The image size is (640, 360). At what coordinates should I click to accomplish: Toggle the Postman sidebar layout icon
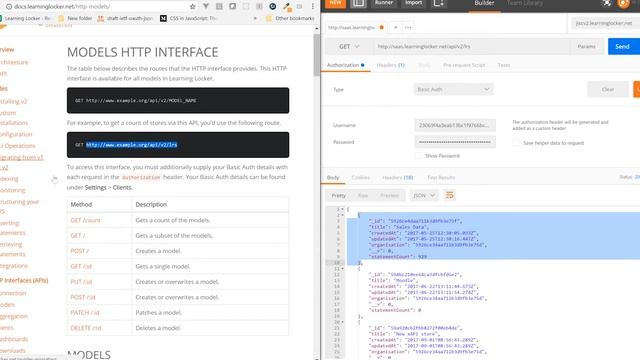pyautogui.click(x=358, y=3)
